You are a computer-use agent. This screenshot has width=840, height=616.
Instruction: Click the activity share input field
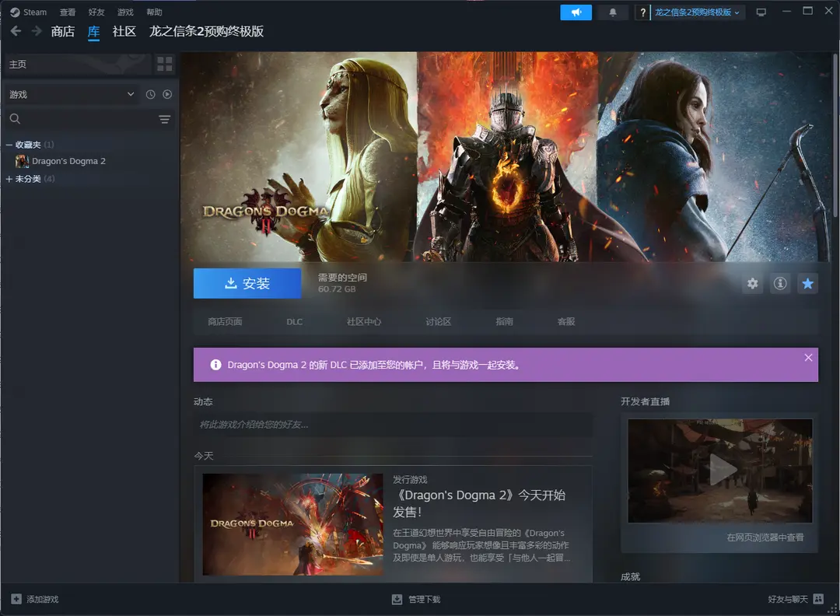tap(394, 425)
